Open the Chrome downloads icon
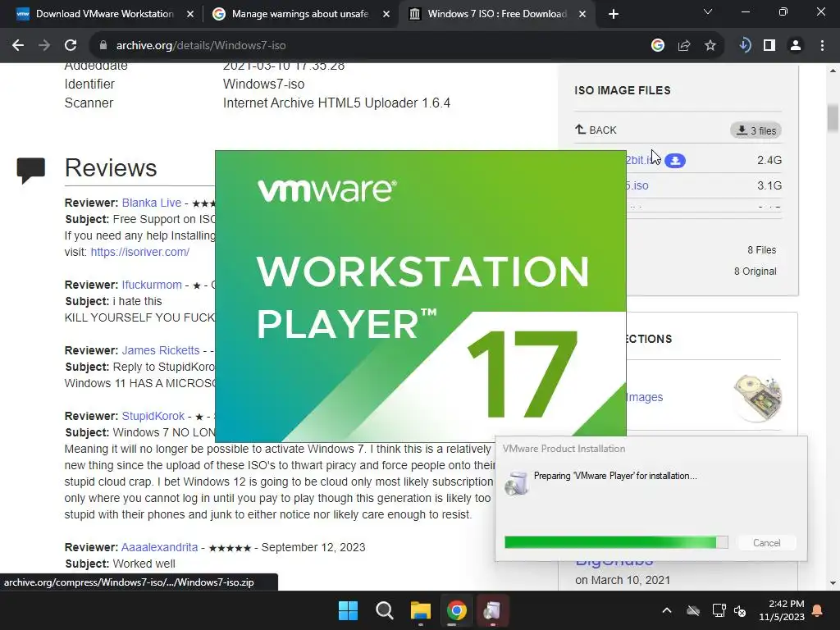Screen dimensions: 840x630 (x=745, y=46)
